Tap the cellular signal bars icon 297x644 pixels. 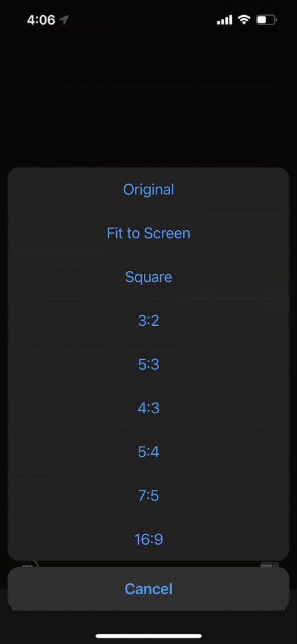(x=224, y=19)
